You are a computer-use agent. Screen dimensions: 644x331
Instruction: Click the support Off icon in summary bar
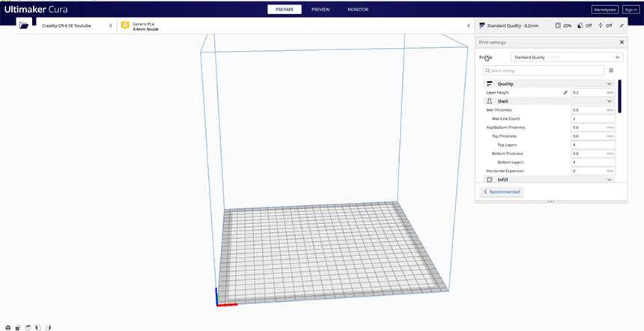[580, 25]
